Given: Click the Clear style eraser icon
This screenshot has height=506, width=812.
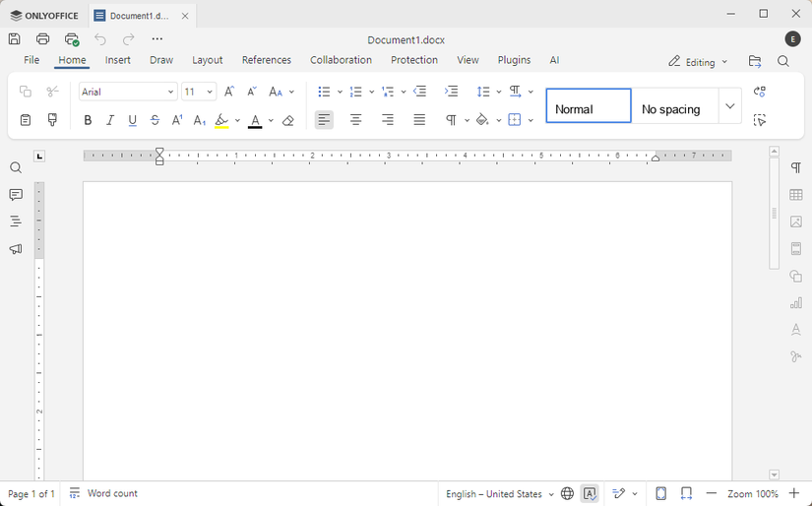Looking at the screenshot, I should pyautogui.click(x=288, y=120).
